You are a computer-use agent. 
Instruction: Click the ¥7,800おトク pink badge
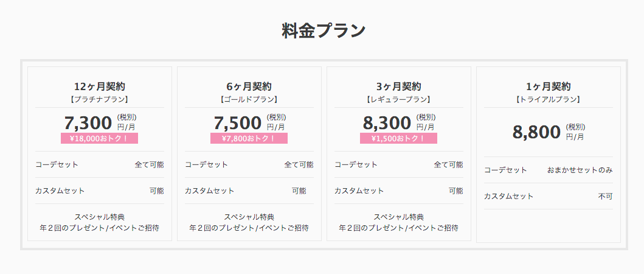pos(249,138)
